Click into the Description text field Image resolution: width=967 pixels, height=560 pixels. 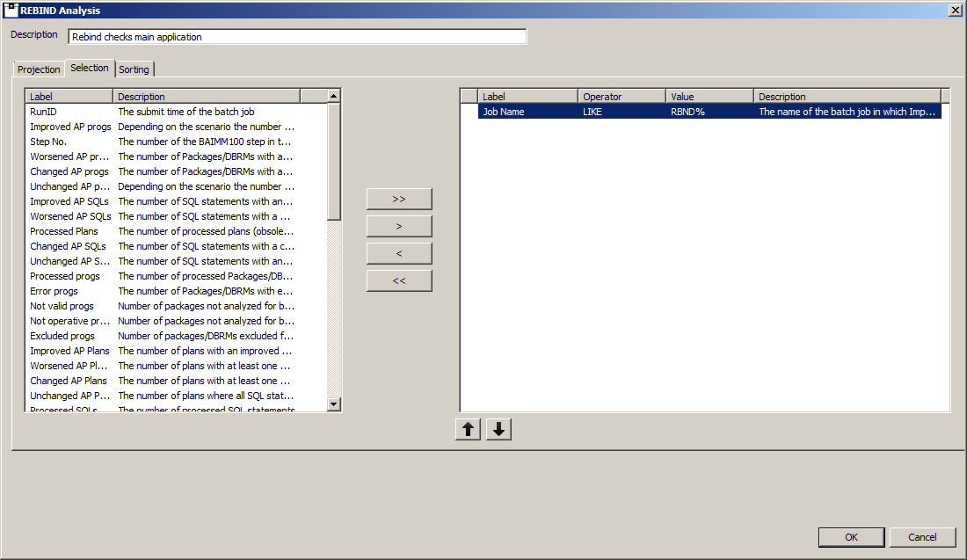click(297, 37)
